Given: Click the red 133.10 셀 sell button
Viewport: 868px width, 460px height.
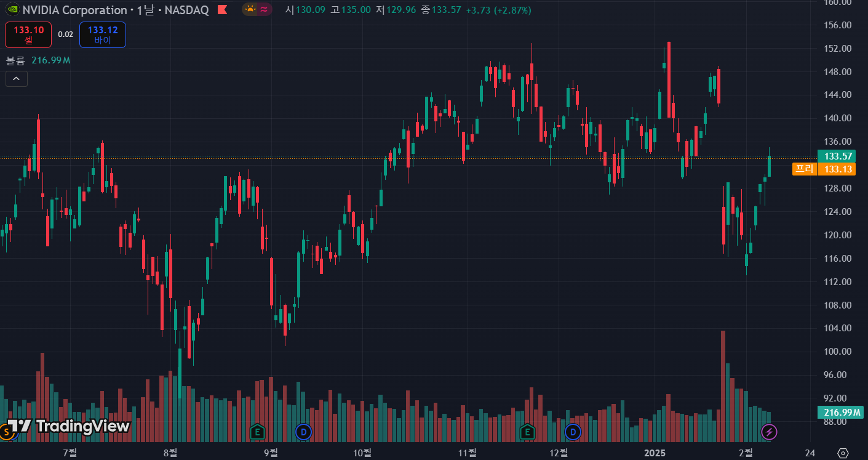Looking at the screenshot, I should pyautogui.click(x=28, y=34).
